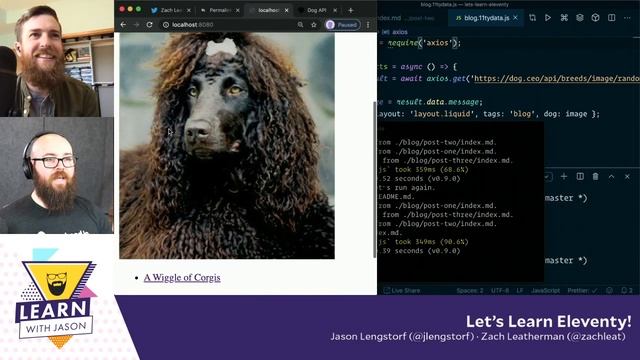Viewport: 640px width, 360px height.
Task: Click the compare changes icon in editor toolbar
Action: point(532,18)
